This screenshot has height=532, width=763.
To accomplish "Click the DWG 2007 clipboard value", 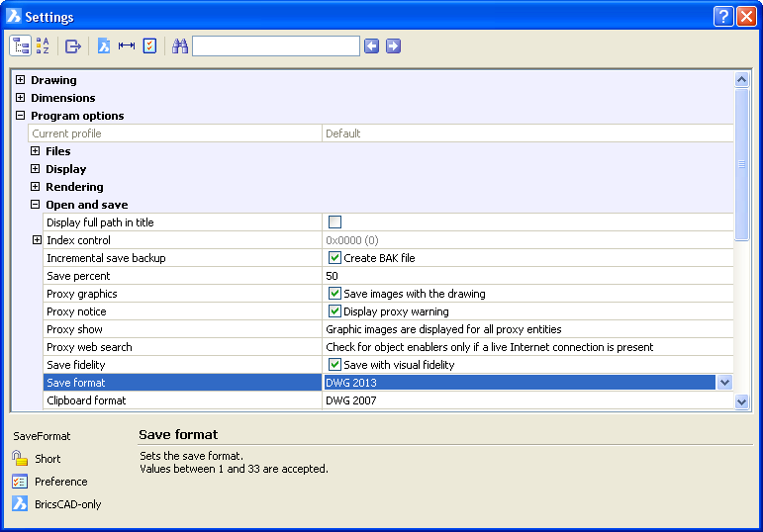I will click(351, 400).
